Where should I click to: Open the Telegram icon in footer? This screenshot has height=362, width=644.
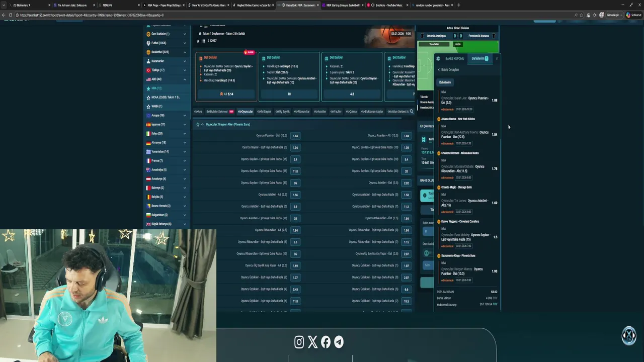[x=339, y=342]
